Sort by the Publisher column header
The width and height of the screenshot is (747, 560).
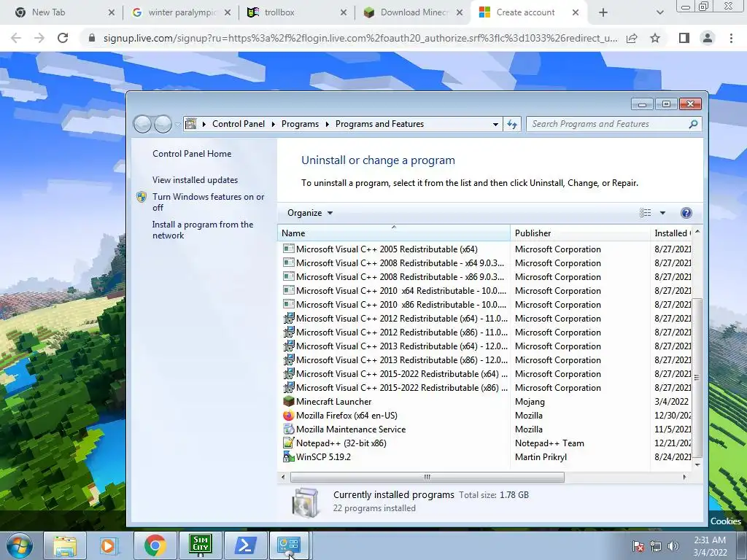pos(580,233)
